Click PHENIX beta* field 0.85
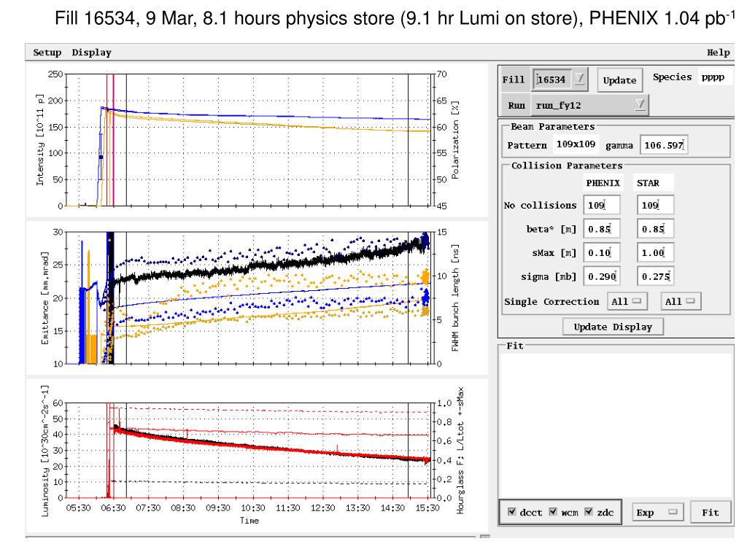Viewport: 747px width, 560px height. coord(602,229)
